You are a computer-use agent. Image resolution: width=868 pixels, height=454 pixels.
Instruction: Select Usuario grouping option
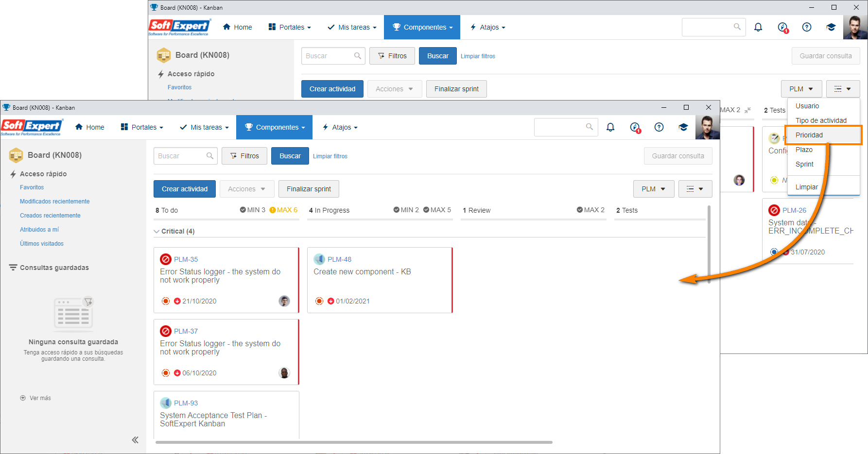824,106
